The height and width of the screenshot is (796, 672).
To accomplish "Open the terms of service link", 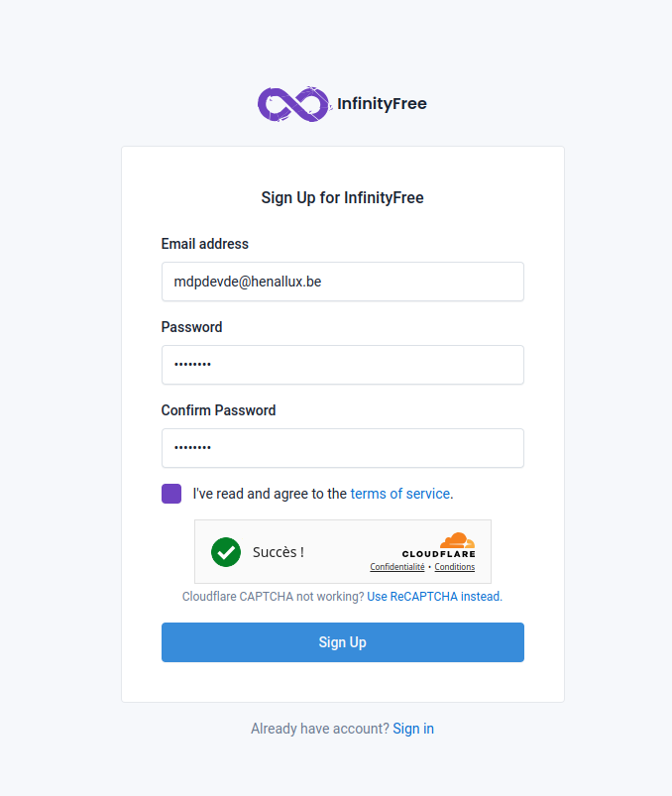I will point(399,494).
